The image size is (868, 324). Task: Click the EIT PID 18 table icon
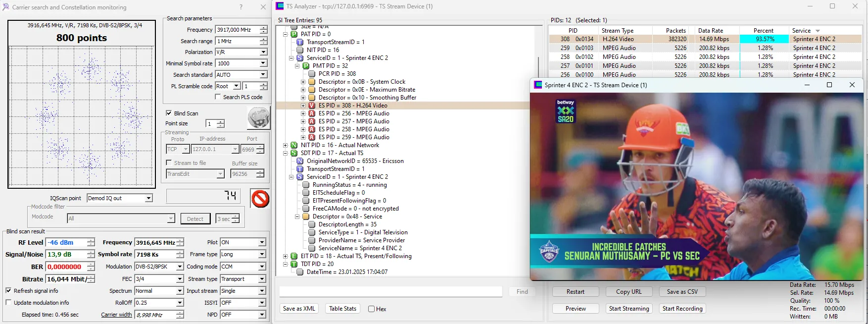(x=294, y=256)
